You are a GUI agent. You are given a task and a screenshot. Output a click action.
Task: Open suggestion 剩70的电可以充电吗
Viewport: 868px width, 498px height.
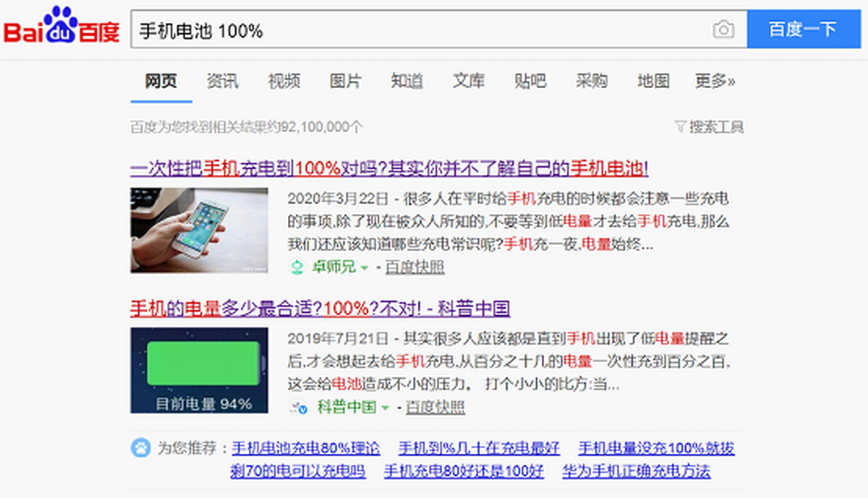tap(298, 472)
